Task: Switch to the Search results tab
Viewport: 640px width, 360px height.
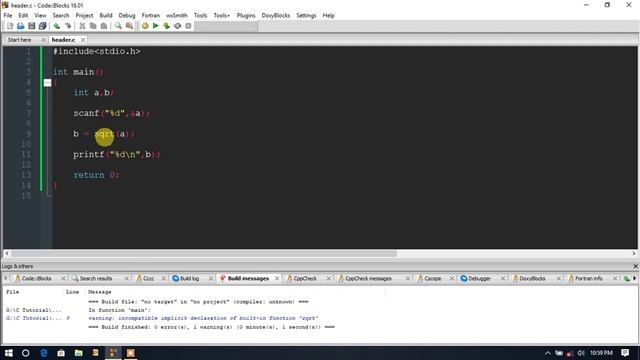Action: [96, 278]
